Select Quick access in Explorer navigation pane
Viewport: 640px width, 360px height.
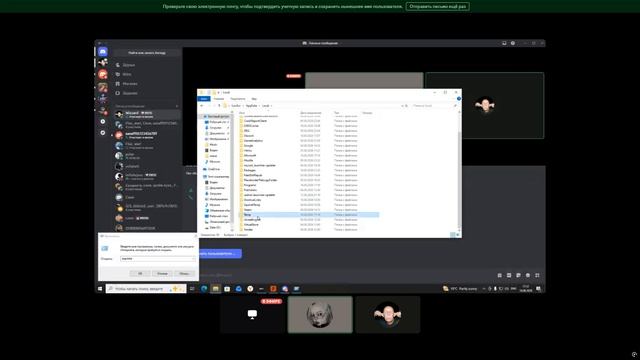pos(217,116)
